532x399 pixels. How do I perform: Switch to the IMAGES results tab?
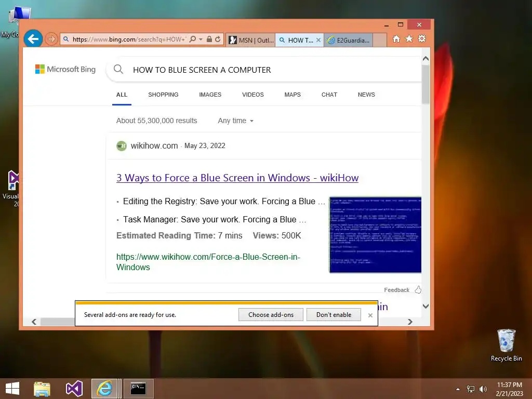pos(210,95)
